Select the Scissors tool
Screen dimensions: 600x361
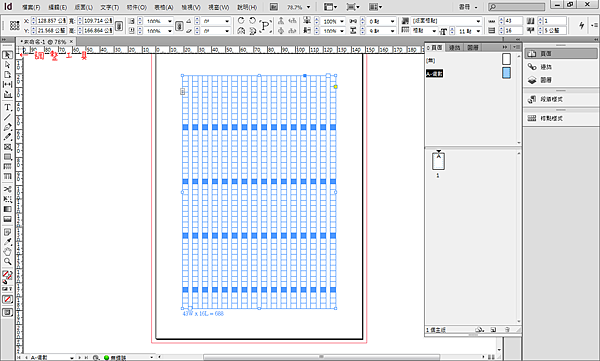point(7,189)
